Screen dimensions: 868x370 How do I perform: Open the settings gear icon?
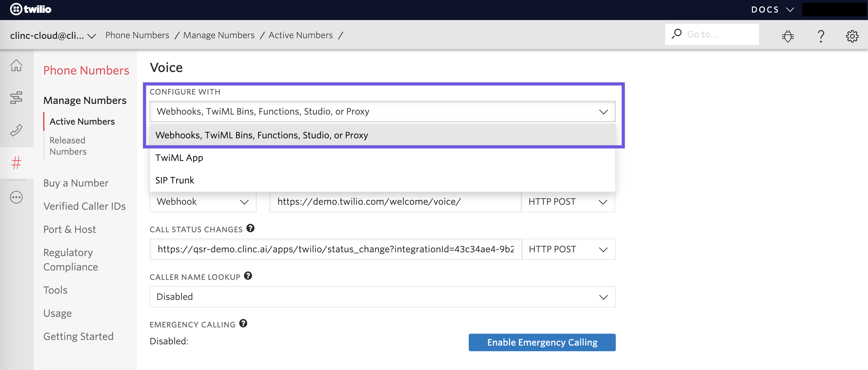click(x=852, y=36)
